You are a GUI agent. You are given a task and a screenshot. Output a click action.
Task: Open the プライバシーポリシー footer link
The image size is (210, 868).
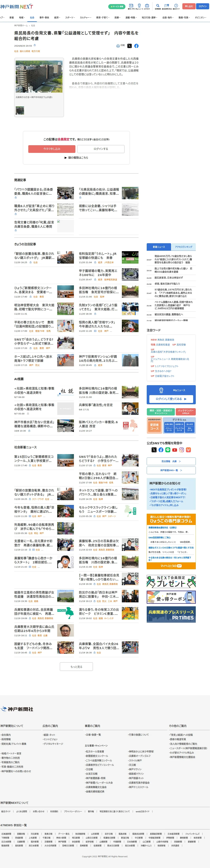click(73, 811)
